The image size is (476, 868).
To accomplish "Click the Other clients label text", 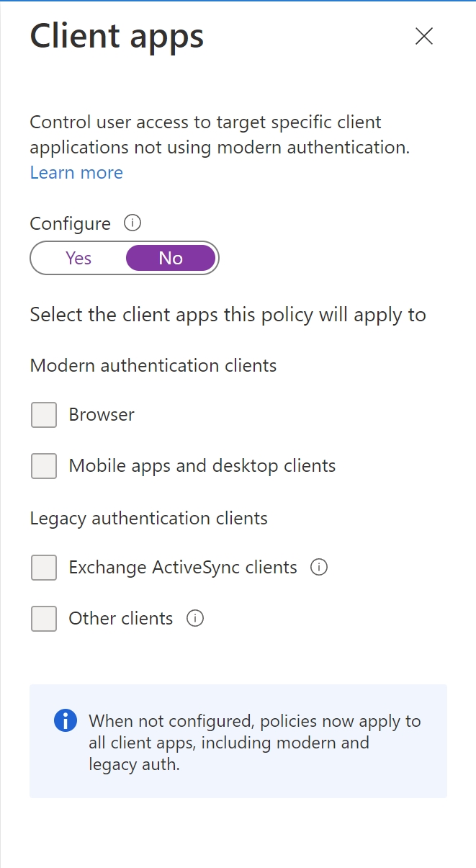I will [x=120, y=618].
